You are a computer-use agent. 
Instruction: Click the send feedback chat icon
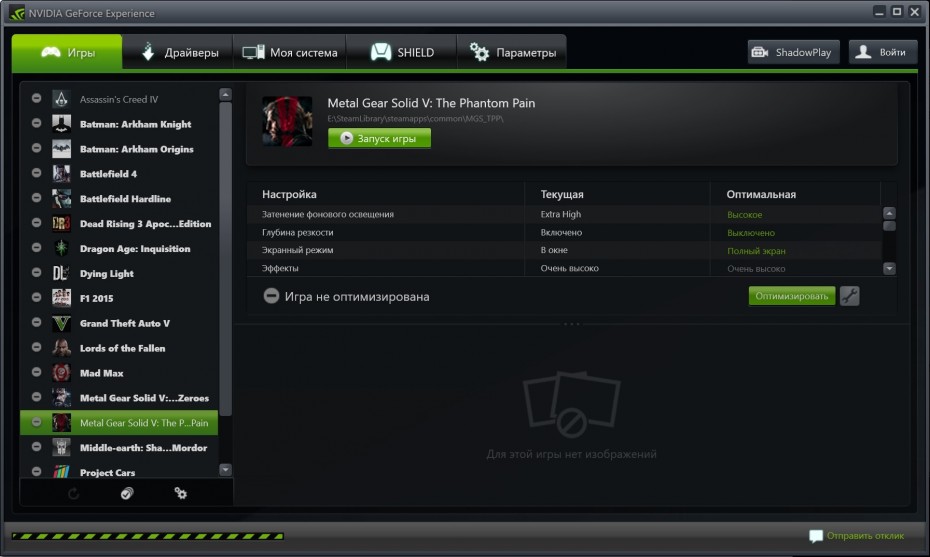(x=816, y=537)
